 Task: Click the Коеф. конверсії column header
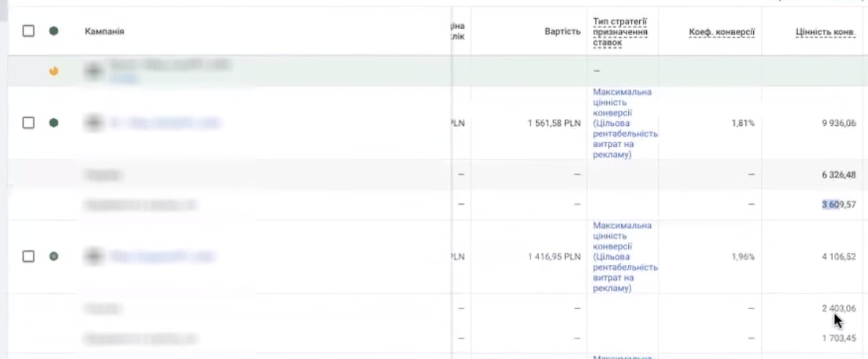[x=721, y=33]
